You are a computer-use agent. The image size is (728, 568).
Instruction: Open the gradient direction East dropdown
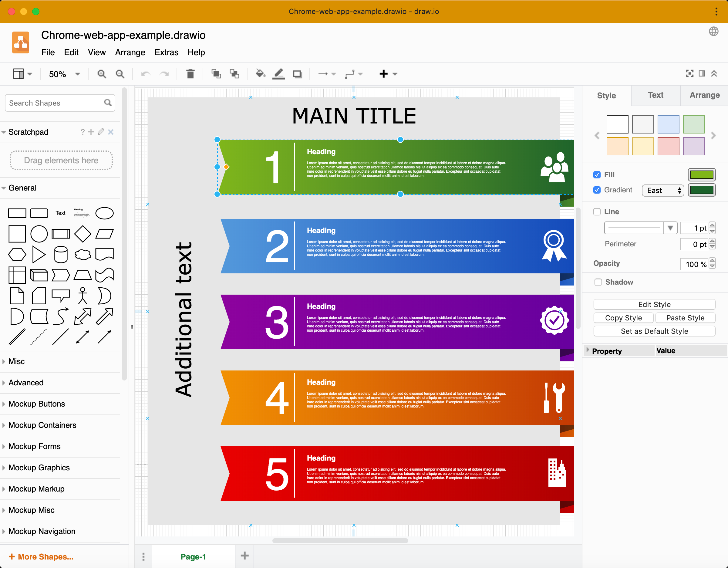[x=663, y=190]
